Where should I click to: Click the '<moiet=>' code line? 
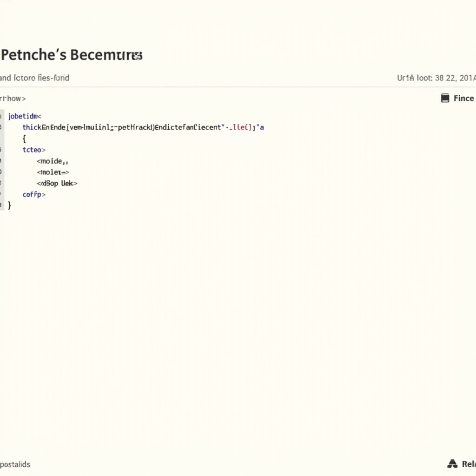(53, 172)
